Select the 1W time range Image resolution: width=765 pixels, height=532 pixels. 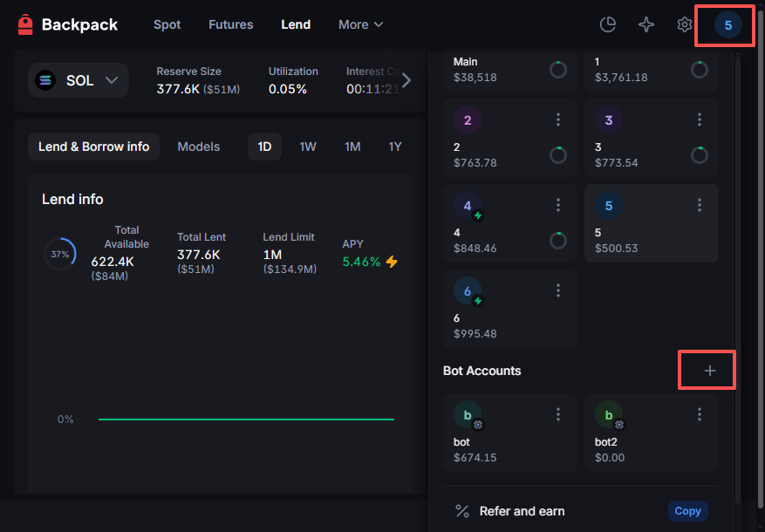308,147
